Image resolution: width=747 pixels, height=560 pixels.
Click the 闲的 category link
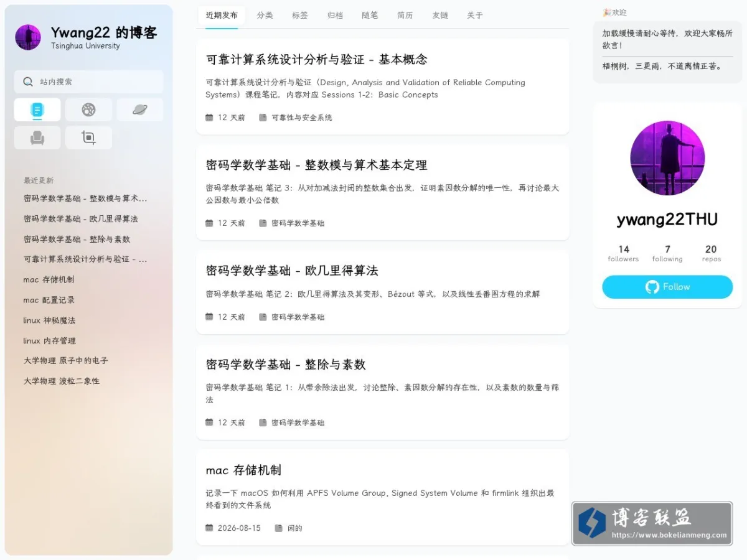[x=295, y=528]
